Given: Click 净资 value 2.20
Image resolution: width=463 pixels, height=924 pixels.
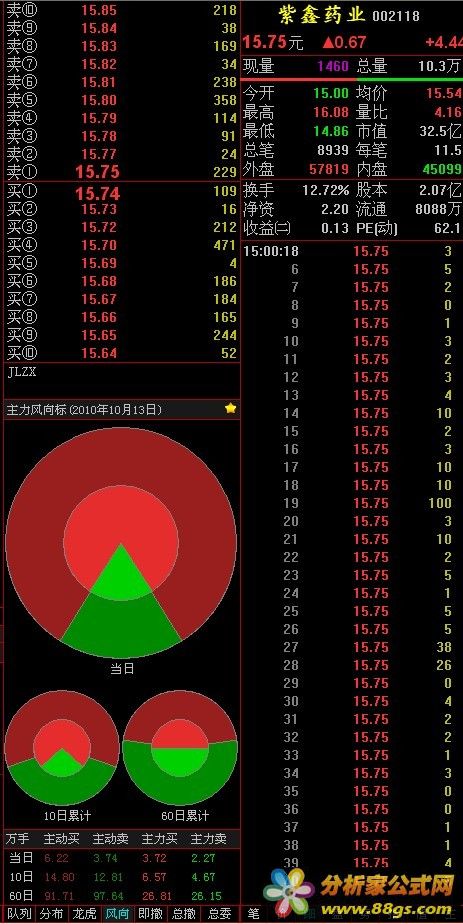Looking at the screenshot, I should pos(336,209).
